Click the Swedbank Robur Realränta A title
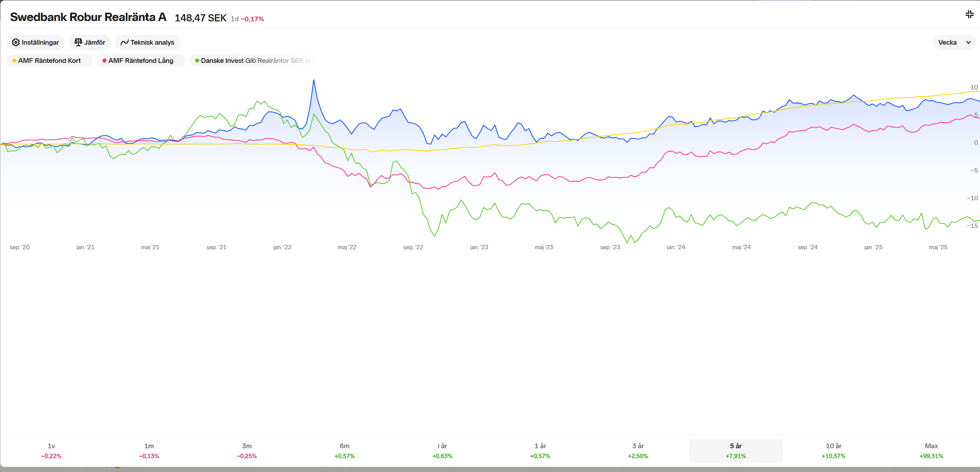The width and height of the screenshot is (980, 472). (x=88, y=17)
